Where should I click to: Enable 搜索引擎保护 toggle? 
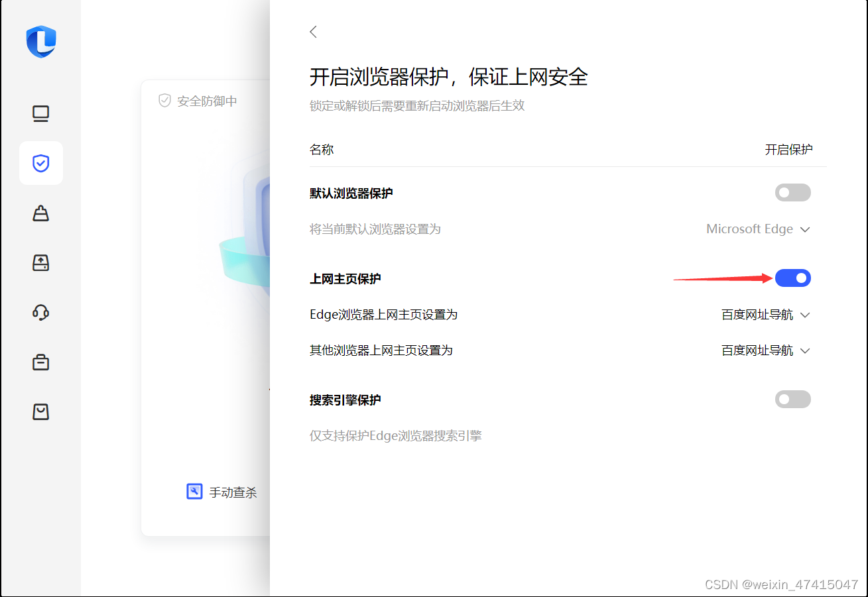point(792,399)
